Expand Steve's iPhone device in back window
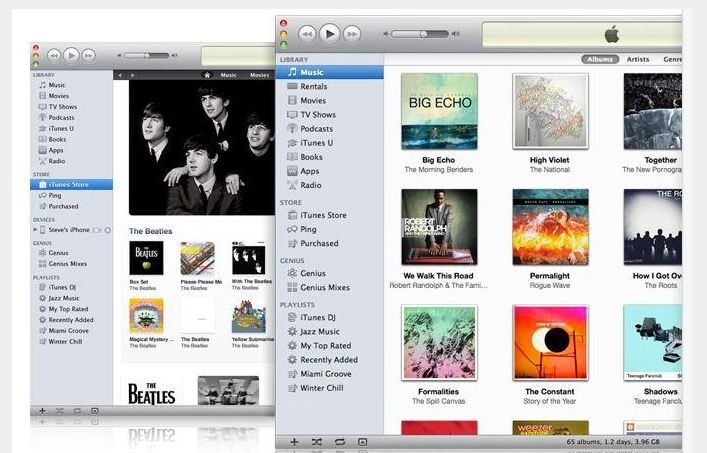Screen dimensions: 707x453 tap(35, 230)
